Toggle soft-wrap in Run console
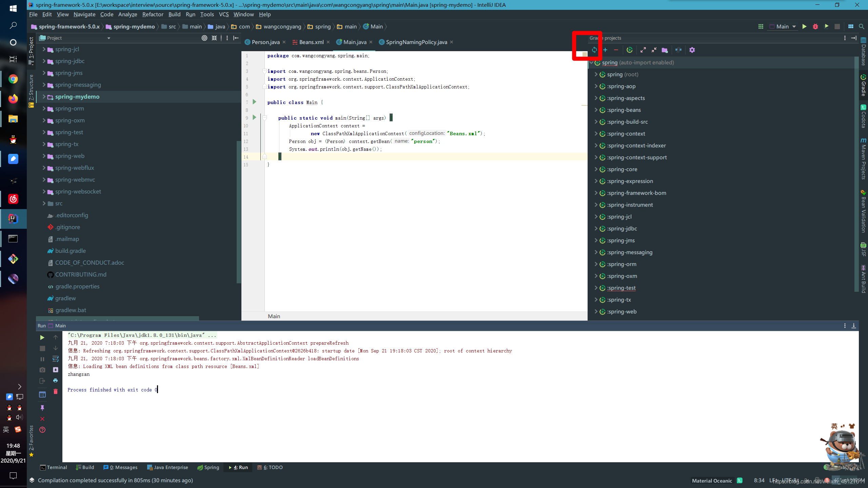This screenshot has width=868, height=488. coord(56,359)
